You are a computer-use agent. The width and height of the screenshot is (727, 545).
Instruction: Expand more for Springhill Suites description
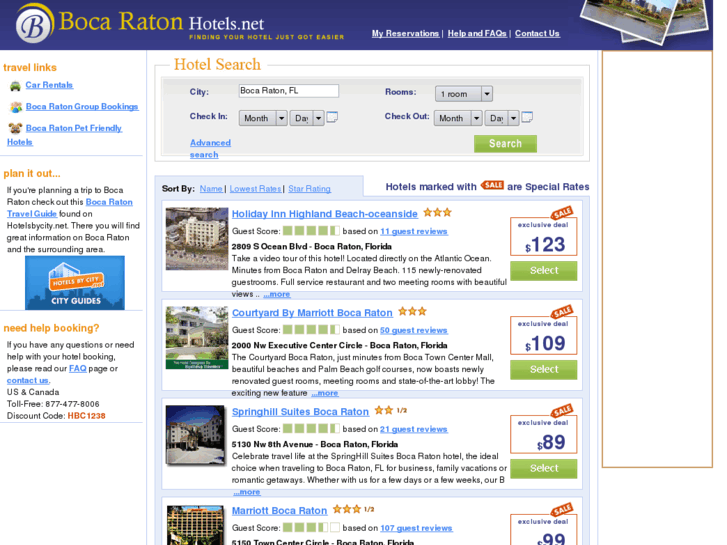[247, 492]
